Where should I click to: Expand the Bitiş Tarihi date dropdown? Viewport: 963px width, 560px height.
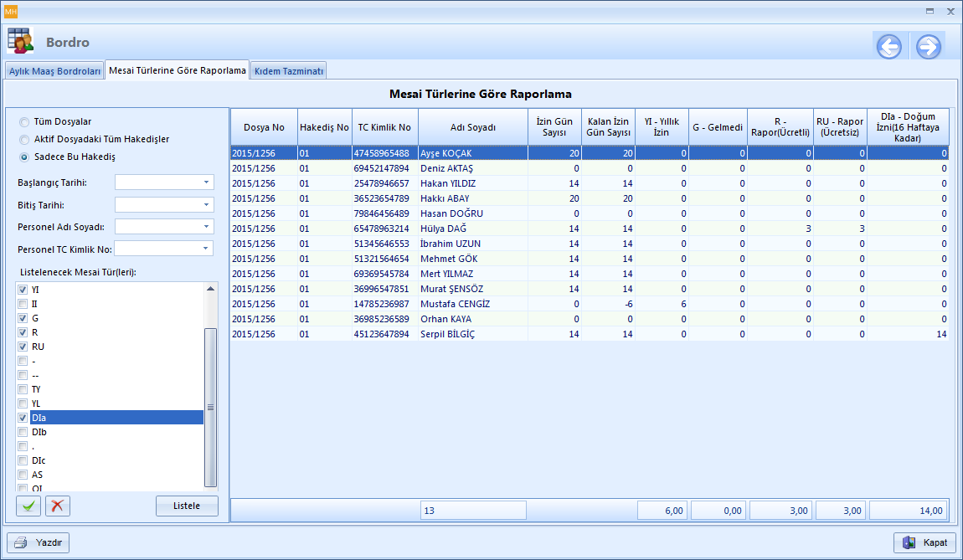(206, 205)
